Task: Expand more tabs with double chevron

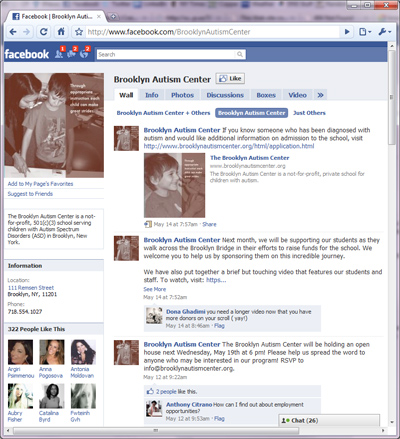Action: point(320,95)
